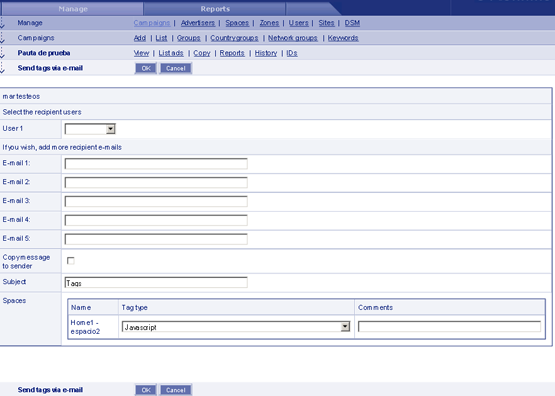Tick the Copy message to sender checkbox
The height and width of the screenshot is (396, 555).
click(71, 261)
